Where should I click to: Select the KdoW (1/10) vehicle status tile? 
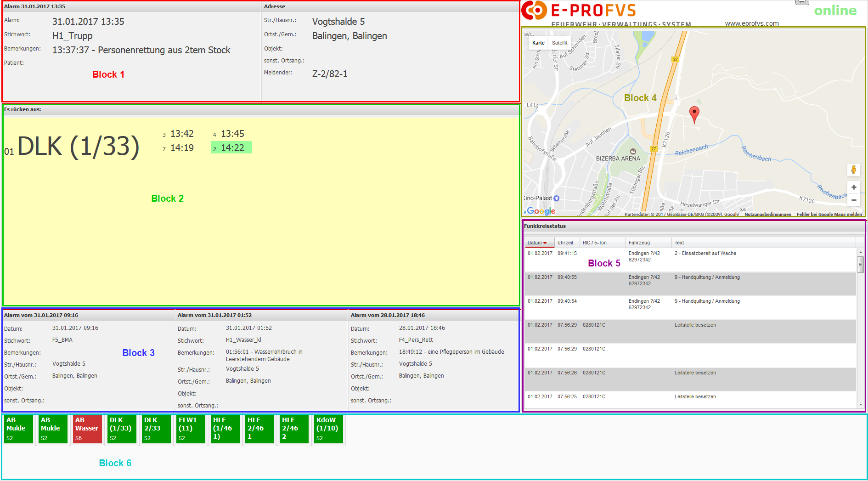(x=328, y=429)
